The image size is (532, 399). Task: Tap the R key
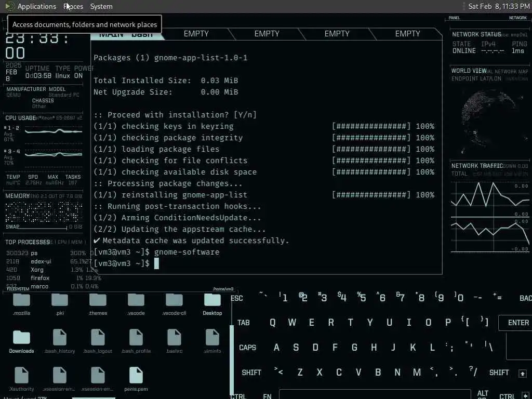[x=331, y=323]
